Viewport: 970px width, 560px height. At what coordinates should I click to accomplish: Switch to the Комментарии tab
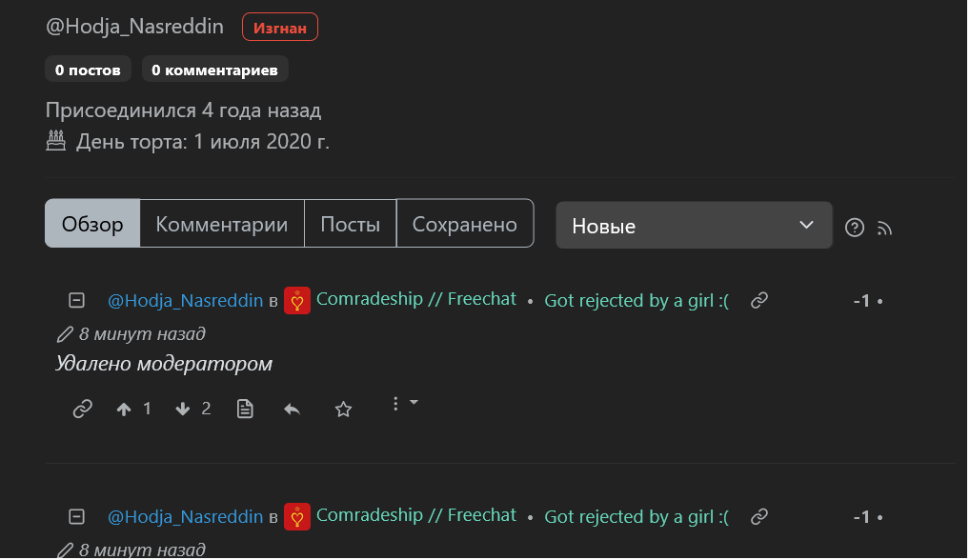222,224
